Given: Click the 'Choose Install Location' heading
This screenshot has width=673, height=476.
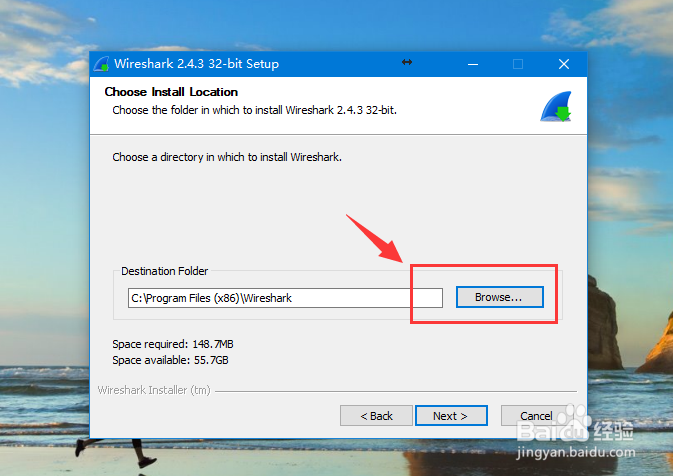Looking at the screenshot, I should point(171,92).
